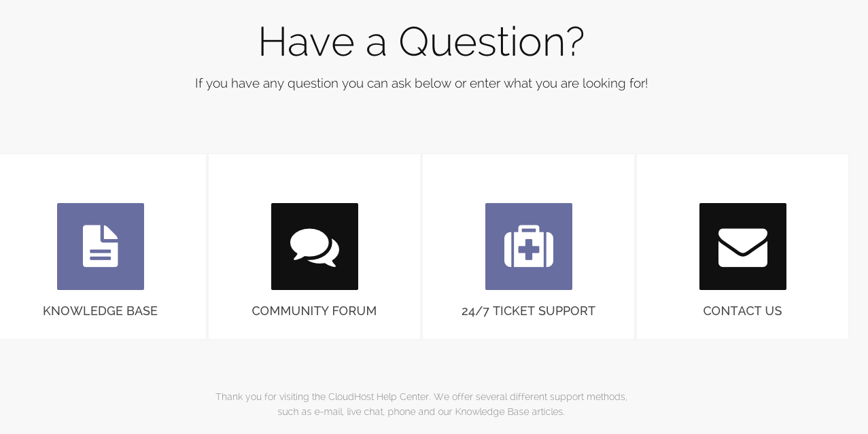
Task: Click the word "Question?" in the heading
Action: pos(491,42)
